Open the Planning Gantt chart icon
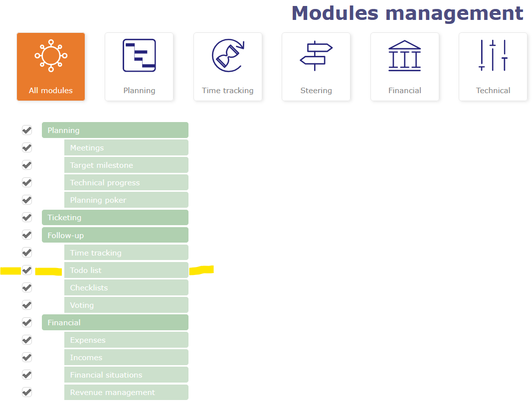This screenshot has height=402, width=532. coord(139,55)
